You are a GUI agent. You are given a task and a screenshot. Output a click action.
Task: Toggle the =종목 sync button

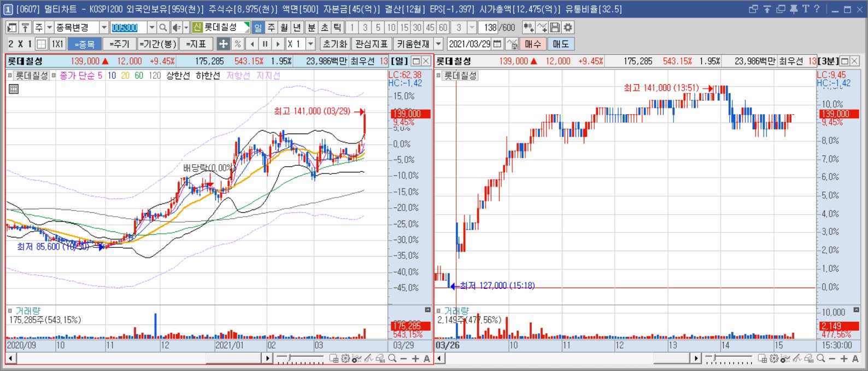[85, 44]
